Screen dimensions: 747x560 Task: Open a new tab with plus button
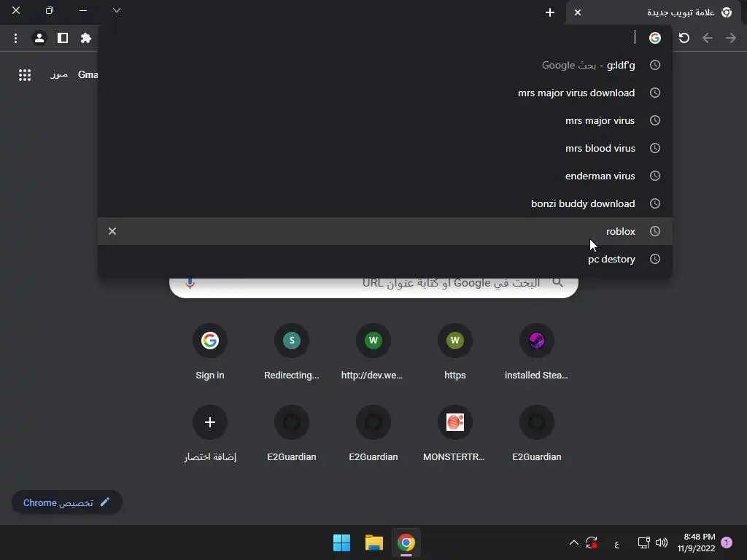point(550,12)
